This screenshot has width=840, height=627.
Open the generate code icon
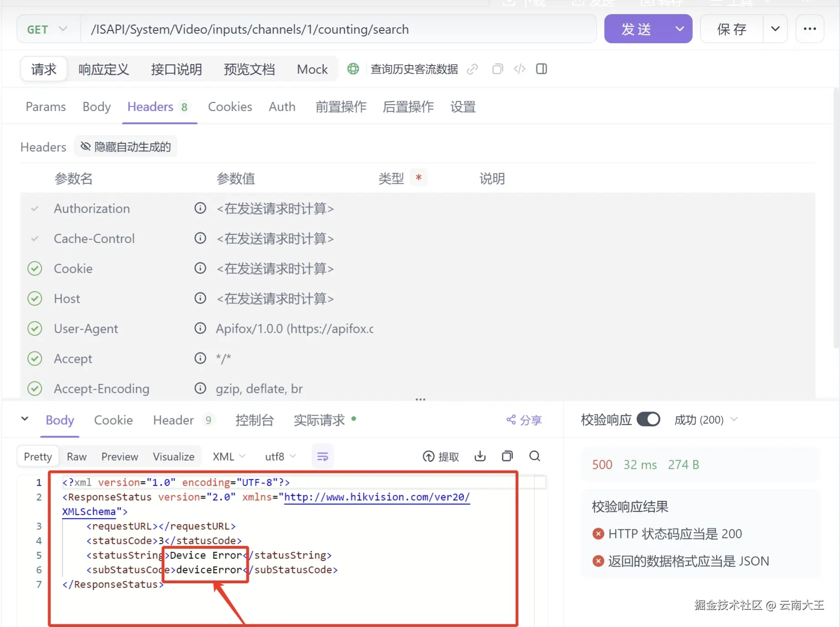click(519, 69)
